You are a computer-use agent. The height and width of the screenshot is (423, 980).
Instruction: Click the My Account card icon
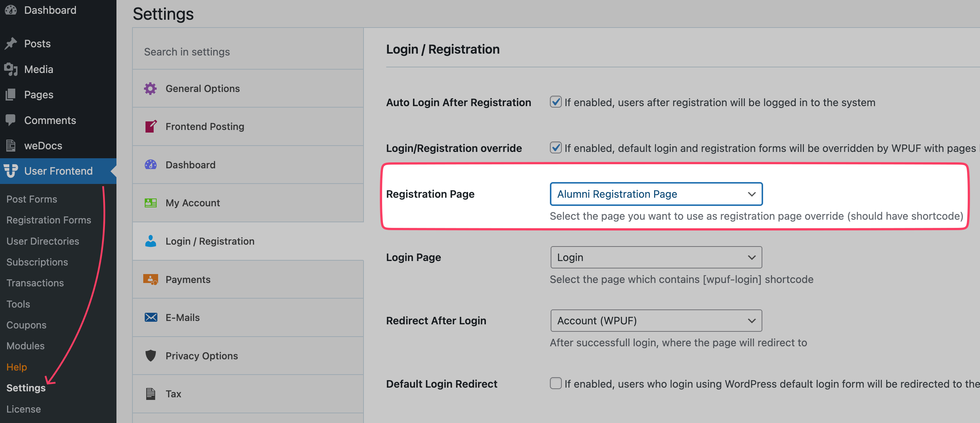151,203
